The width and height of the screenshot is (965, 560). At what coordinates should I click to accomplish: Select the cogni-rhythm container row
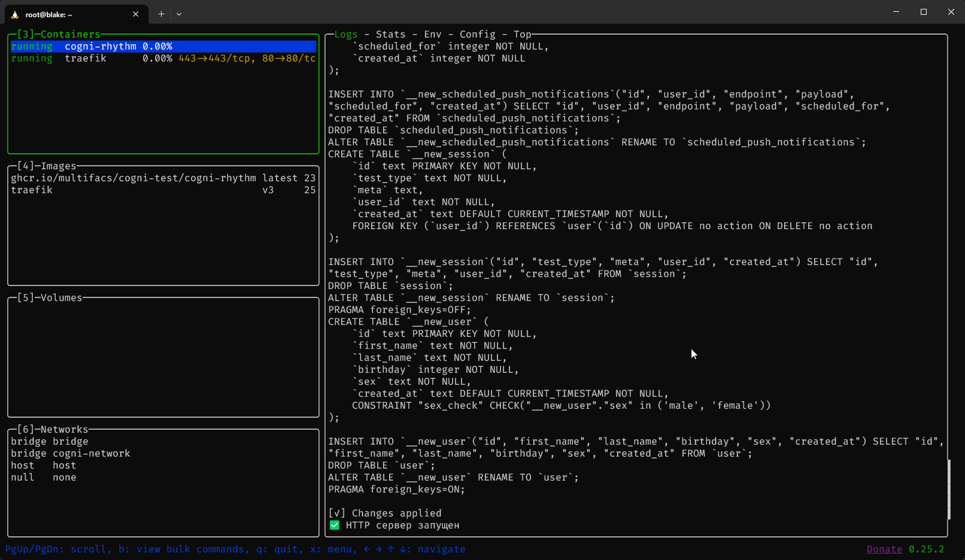163,46
